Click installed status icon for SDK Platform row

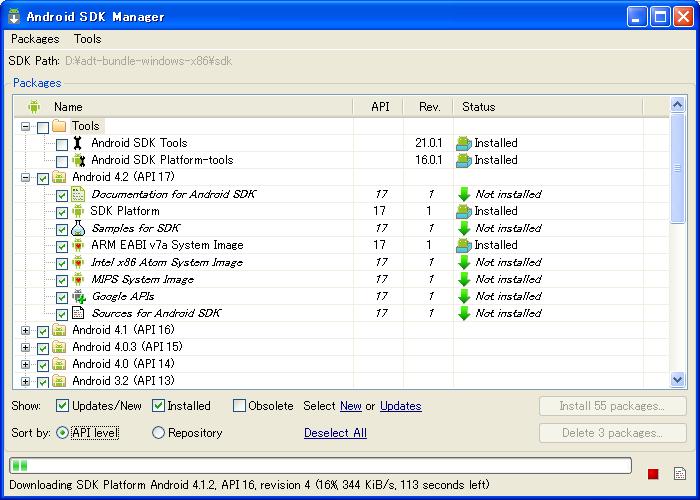pos(464,211)
